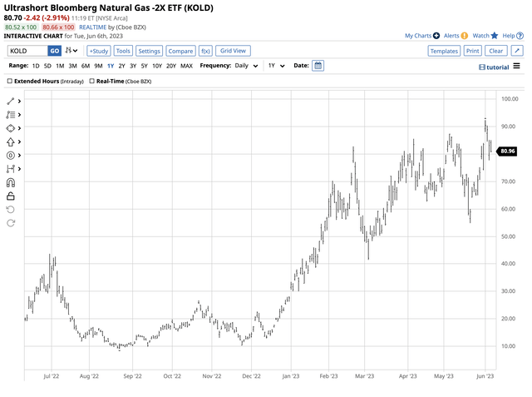Enable Real-Time Cboe BZX checkbox
Image resolution: width=532 pixels, height=397 pixels.
[x=92, y=82]
